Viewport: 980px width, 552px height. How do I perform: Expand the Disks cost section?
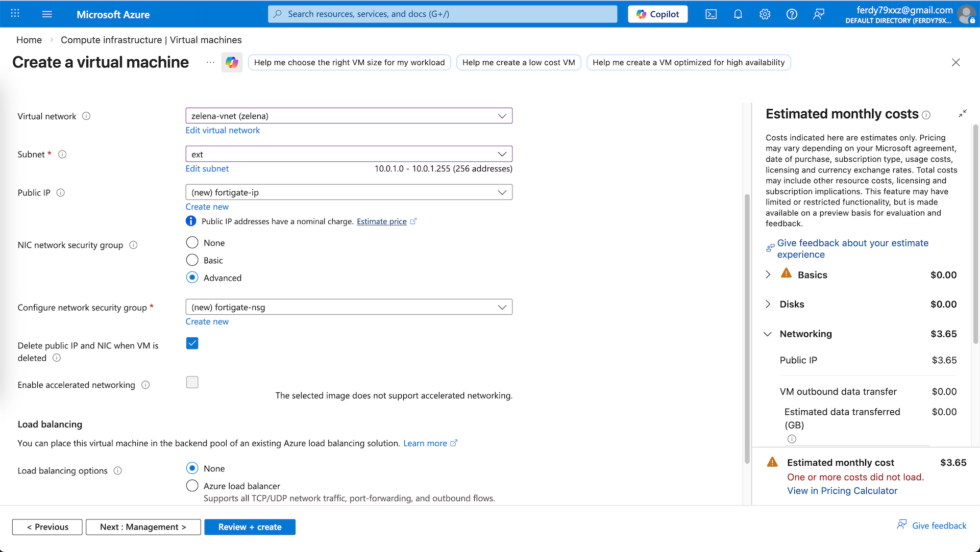(x=768, y=304)
